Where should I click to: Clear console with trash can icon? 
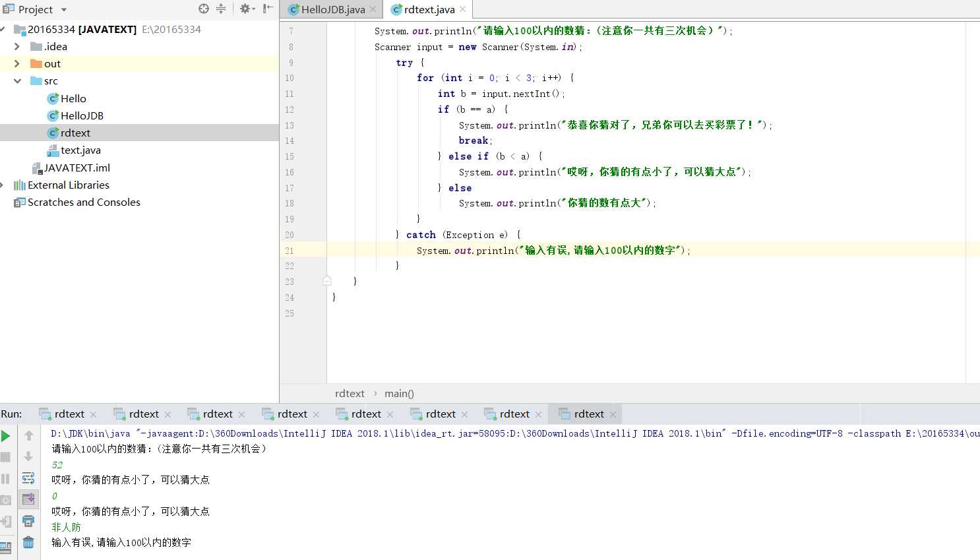coord(28,542)
